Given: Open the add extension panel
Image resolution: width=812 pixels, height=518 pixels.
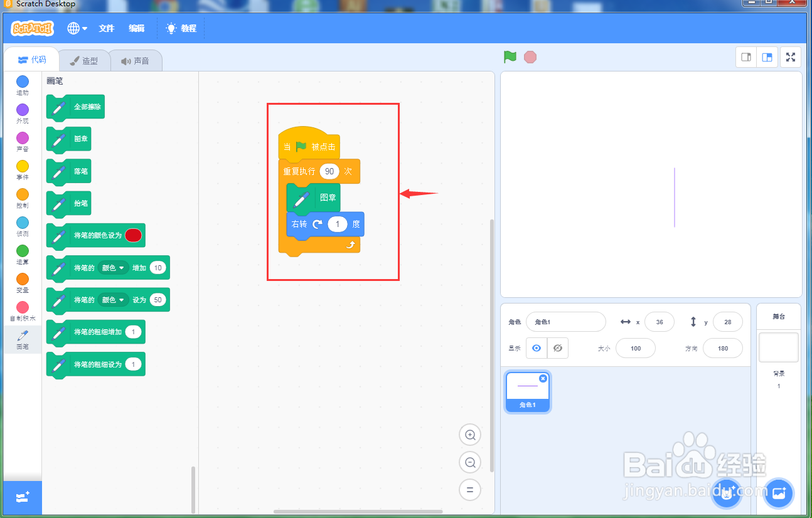Looking at the screenshot, I should (22, 497).
